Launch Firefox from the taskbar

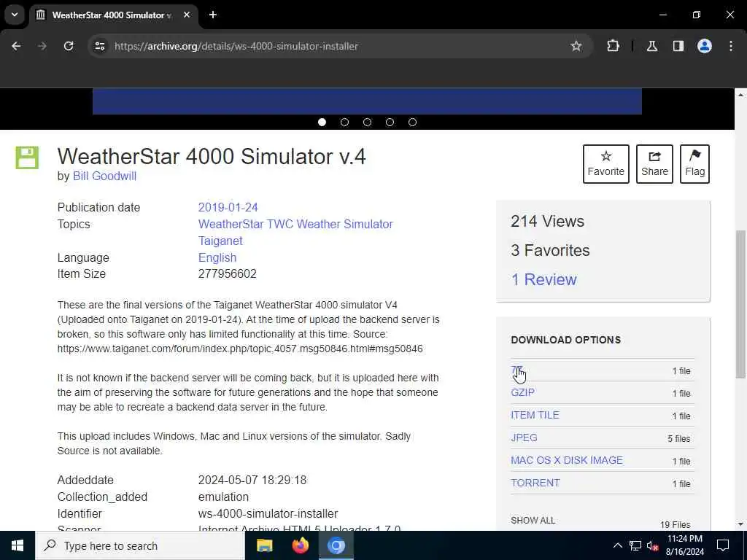click(x=300, y=545)
